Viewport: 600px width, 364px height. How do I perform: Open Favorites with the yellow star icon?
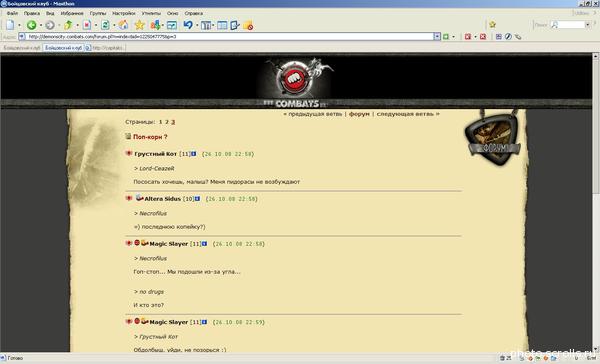click(x=140, y=25)
